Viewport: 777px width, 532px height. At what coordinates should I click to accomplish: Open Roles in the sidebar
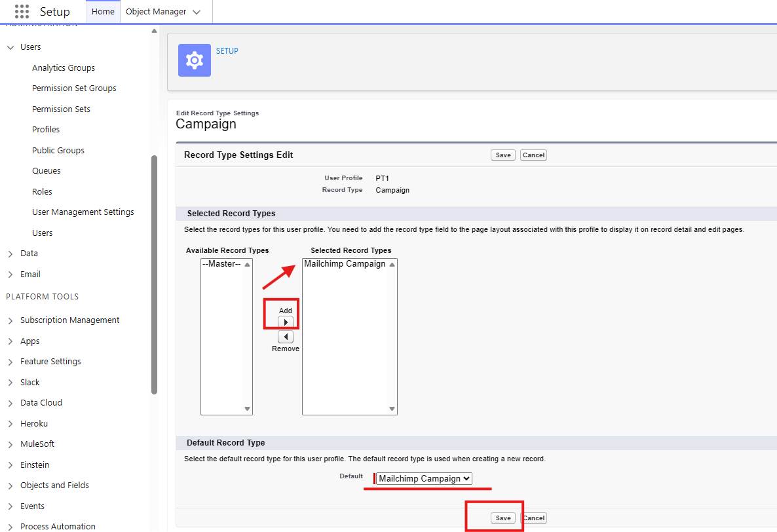click(42, 192)
